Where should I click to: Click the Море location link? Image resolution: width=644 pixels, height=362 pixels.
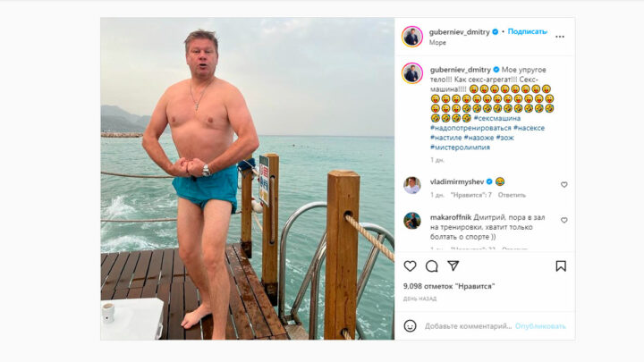pos(437,42)
